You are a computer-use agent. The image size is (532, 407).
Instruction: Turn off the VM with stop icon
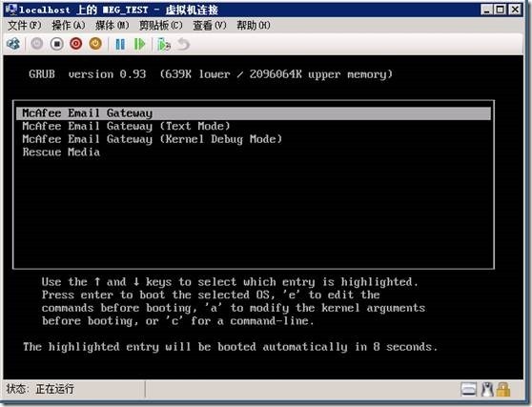coord(56,44)
